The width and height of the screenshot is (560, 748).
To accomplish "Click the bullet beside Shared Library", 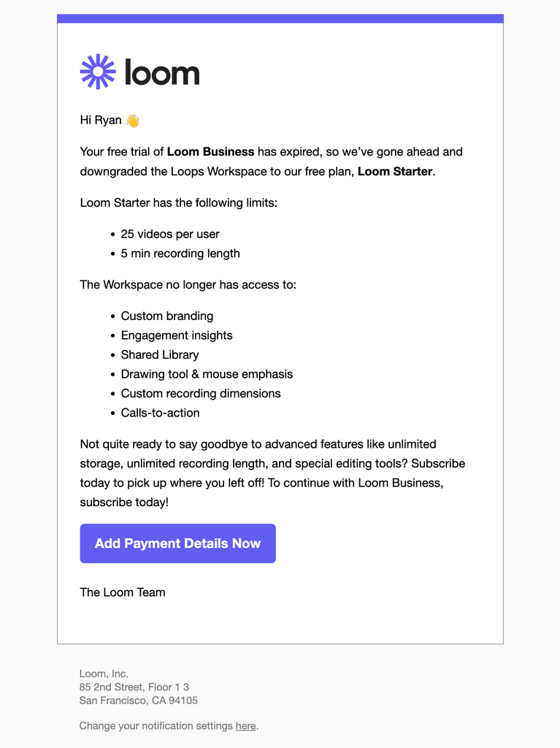I will coord(112,355).
